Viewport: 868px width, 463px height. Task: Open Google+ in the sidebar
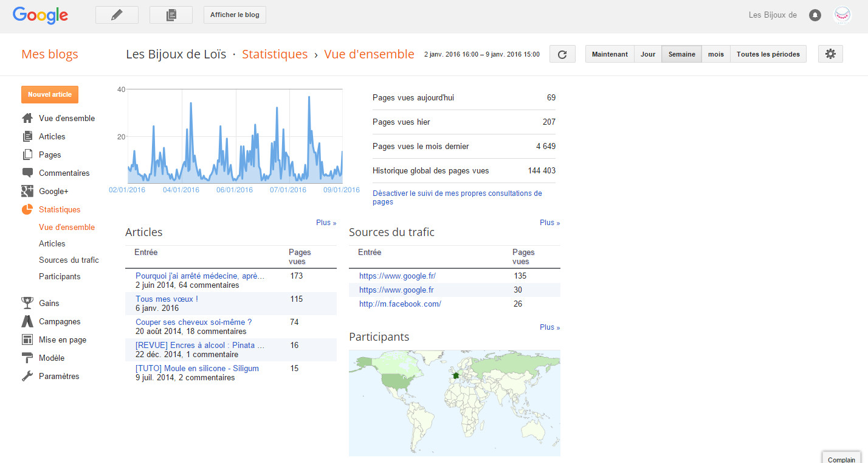coord(53,191)
